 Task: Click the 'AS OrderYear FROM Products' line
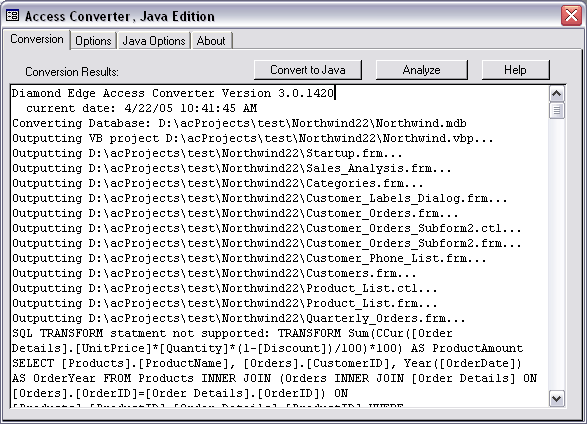tap(274, 378)
